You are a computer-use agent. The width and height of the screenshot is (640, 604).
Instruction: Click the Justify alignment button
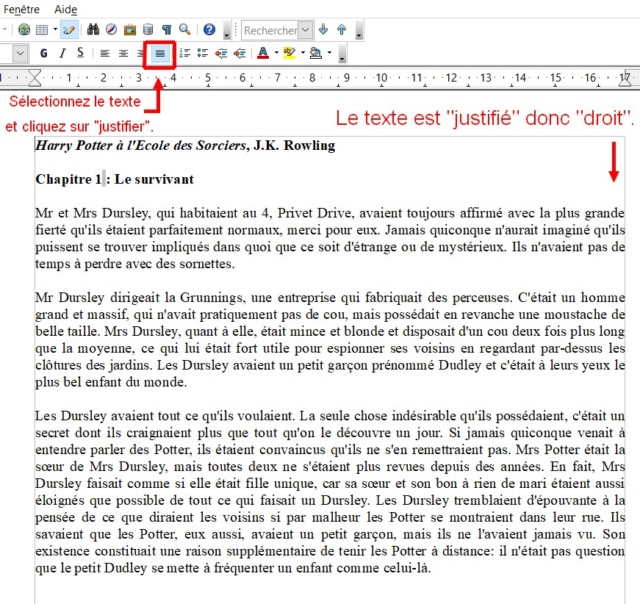(x=160, y=53)
